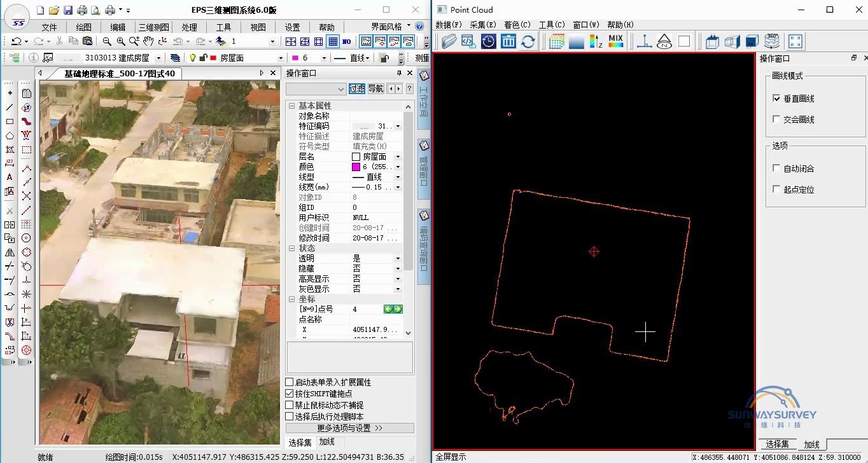Click the 过滤 button
Viewport: 868px width, 463px height.
(356, 88)
